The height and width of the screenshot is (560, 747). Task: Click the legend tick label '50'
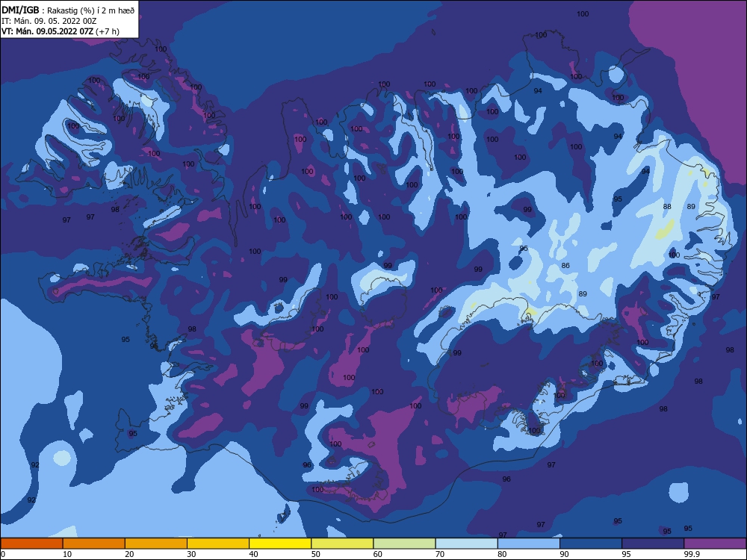pyautogui.click(x=316, y=554)
